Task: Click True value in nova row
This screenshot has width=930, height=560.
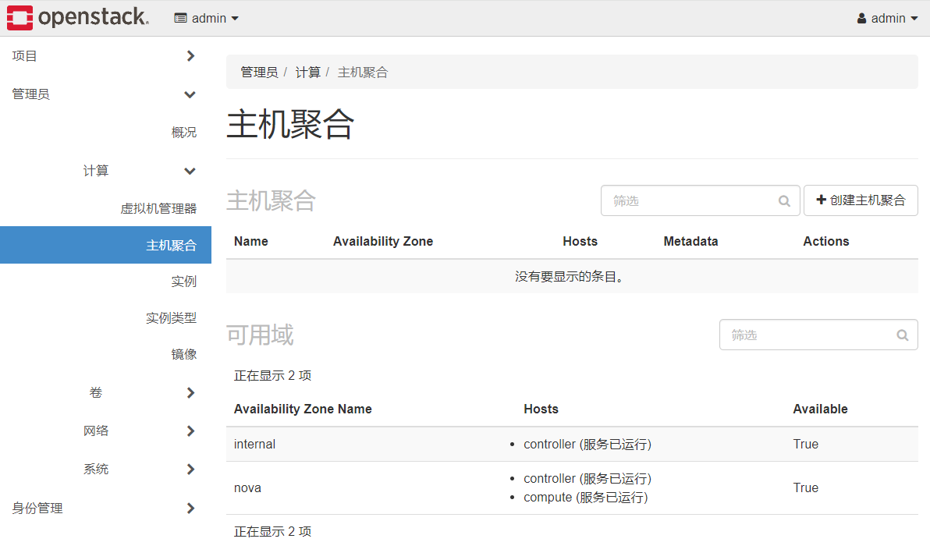Action: 805,488
